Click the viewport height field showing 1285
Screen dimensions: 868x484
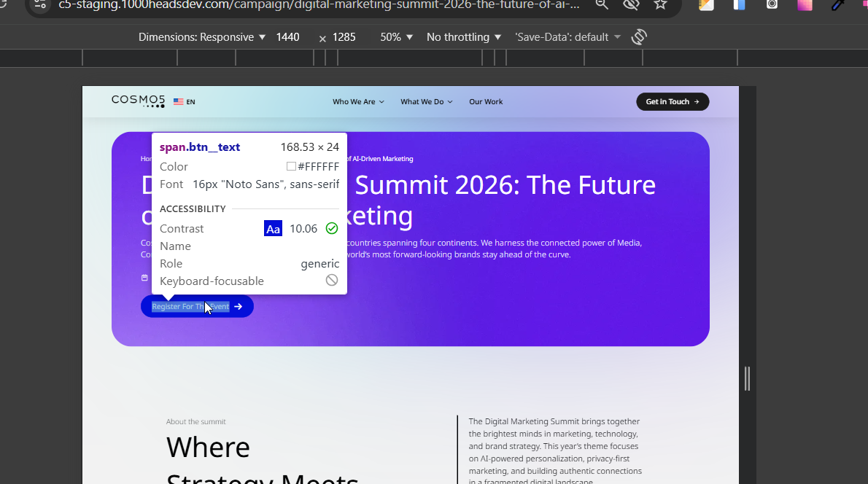[x=344, y=37]
